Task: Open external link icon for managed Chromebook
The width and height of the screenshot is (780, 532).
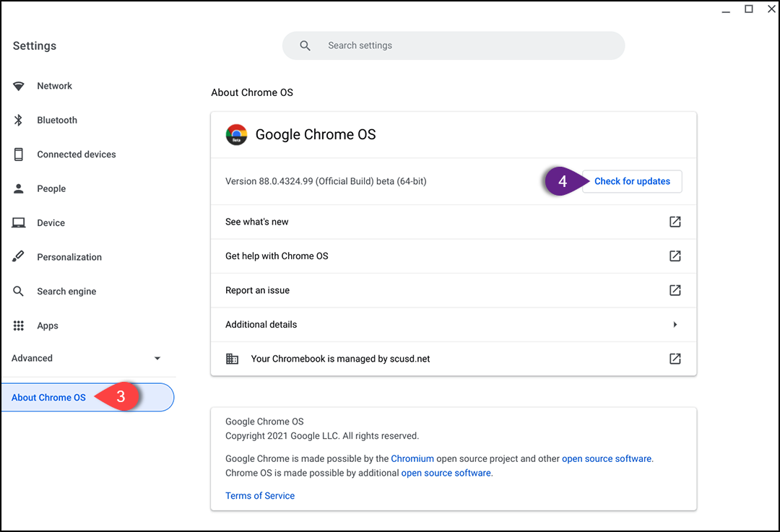Action: (675, 359)
